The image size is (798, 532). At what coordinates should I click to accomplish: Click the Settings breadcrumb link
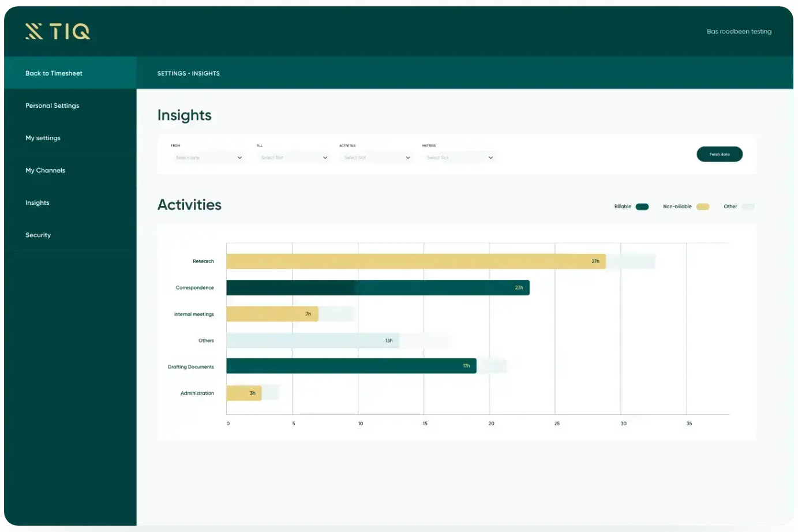[x=171, y=73]
